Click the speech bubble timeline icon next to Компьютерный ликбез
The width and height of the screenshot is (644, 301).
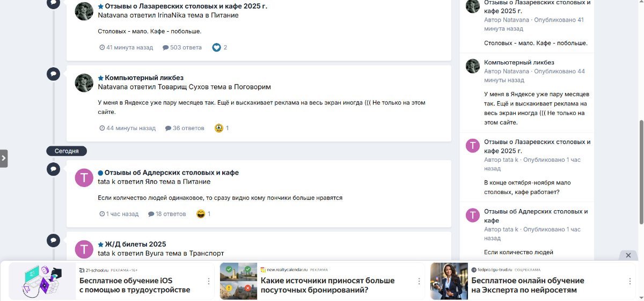53,74
